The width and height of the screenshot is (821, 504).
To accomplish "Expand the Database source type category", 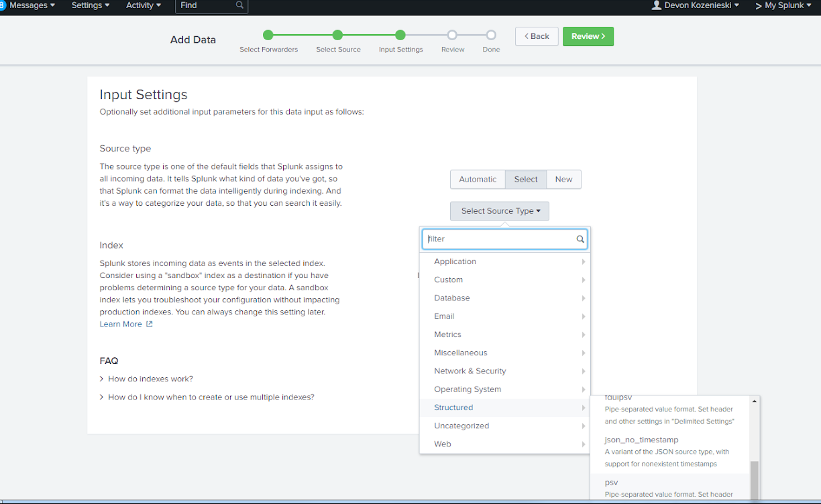I will point(504,298).
